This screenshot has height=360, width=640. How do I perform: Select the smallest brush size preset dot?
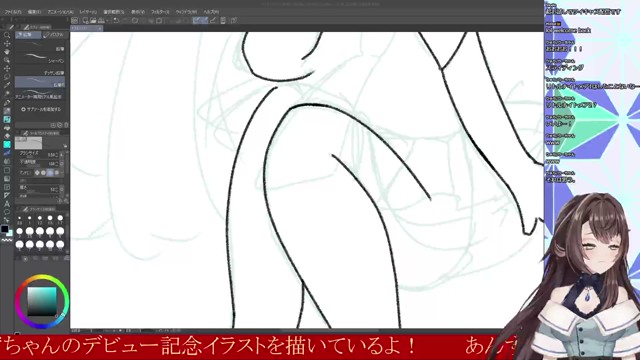[x=19, y=218]
